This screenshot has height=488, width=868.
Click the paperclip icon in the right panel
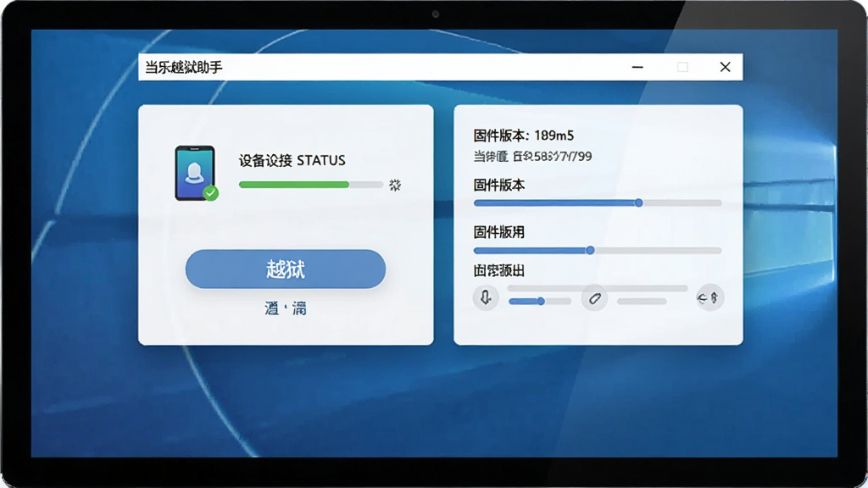tap(594, 298)
